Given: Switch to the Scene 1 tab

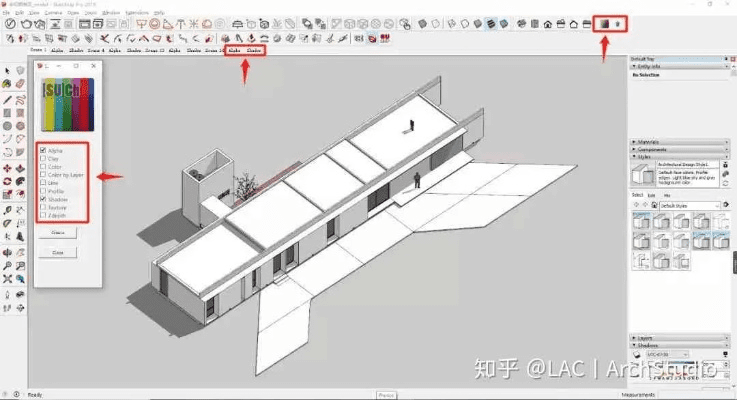Looking at the screenshot, I should click(x=37, y=48).
